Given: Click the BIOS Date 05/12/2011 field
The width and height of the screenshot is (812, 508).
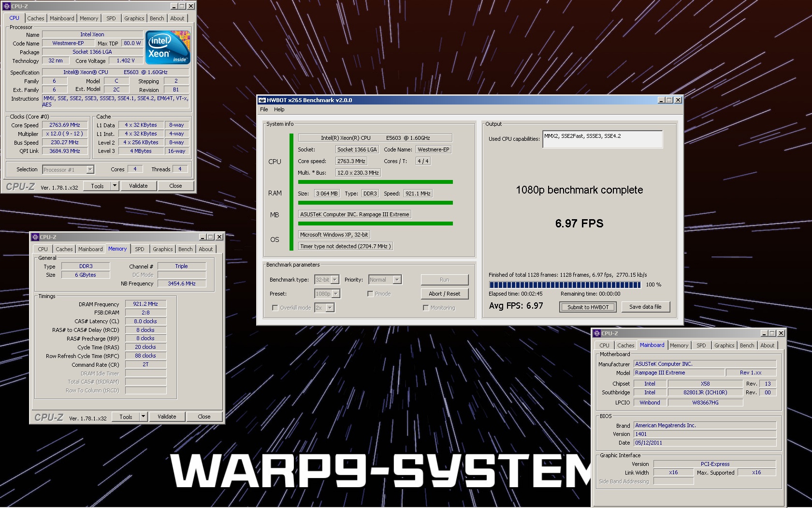Looking at the screenshot, I should [705, 443].
